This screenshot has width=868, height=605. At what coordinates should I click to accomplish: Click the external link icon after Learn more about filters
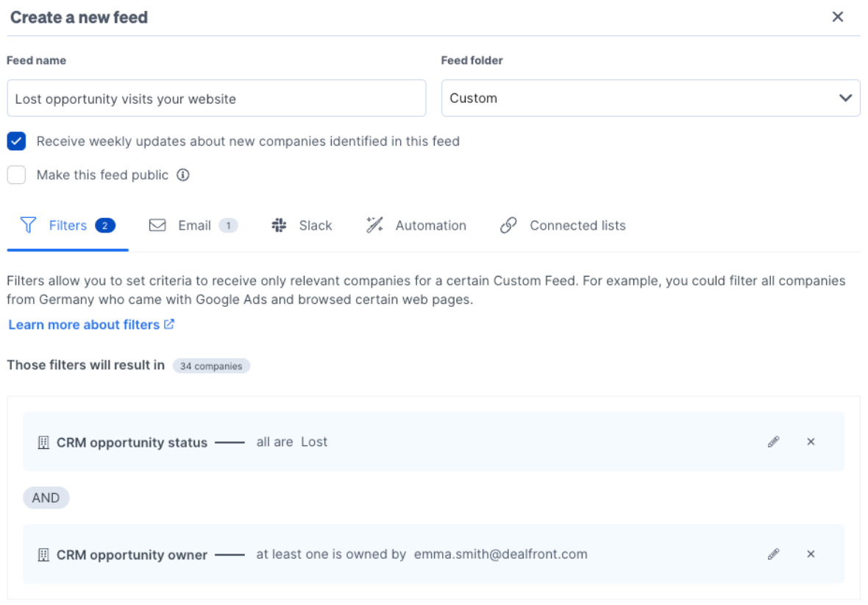pyautogui.click(x=170, y=324)
